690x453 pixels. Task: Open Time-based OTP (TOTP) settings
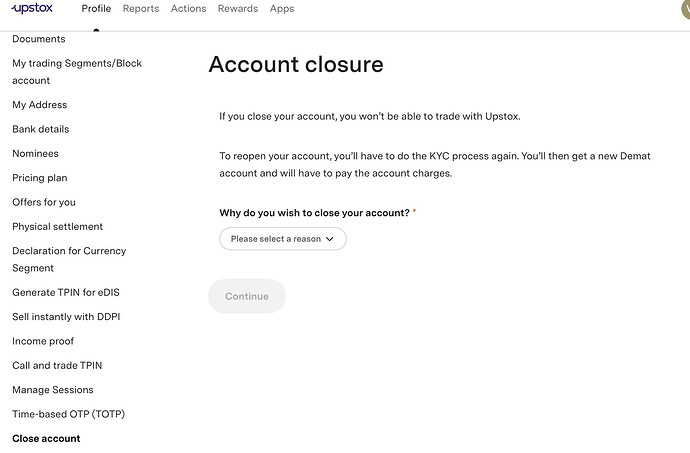pyautogui.click(x=68, y=414)
